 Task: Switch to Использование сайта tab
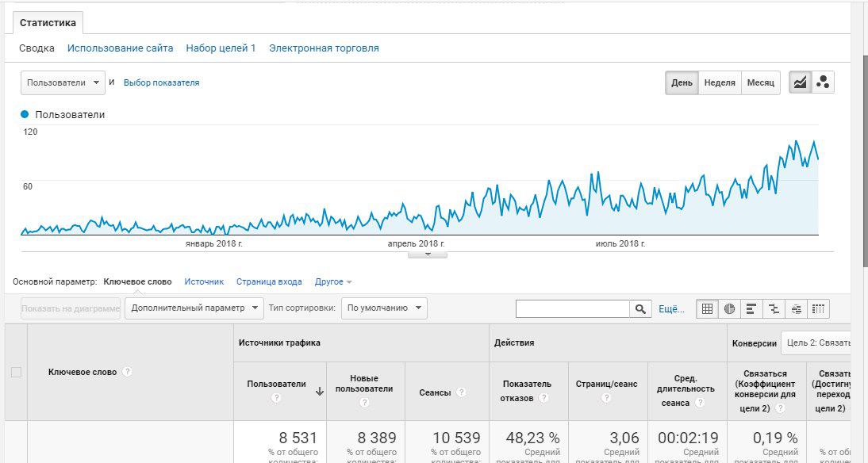click(x=120, y=48)
